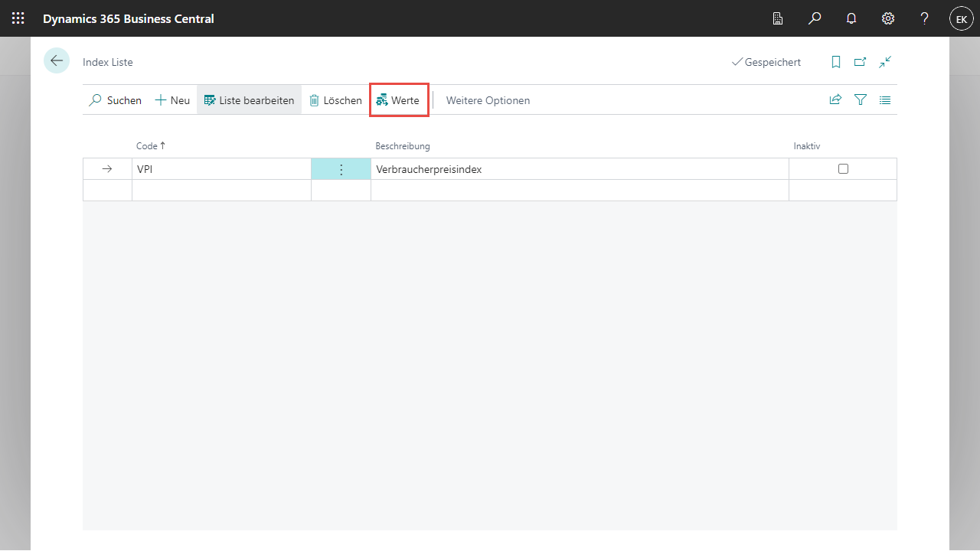Image resolution: width=980 pixels, height=551 pixels.
Task: Click the back arrow button
Action: coord(57,61)
